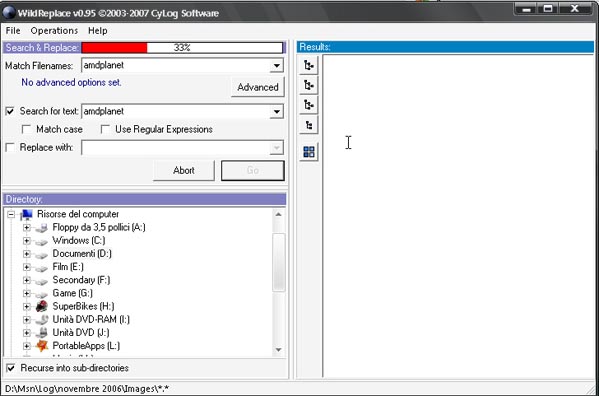The width and height of the screenshot is (599, 396).
Task: Select the PortableApps (L:) drive icon
Action: pyautogui.click(x=42, y=346)
